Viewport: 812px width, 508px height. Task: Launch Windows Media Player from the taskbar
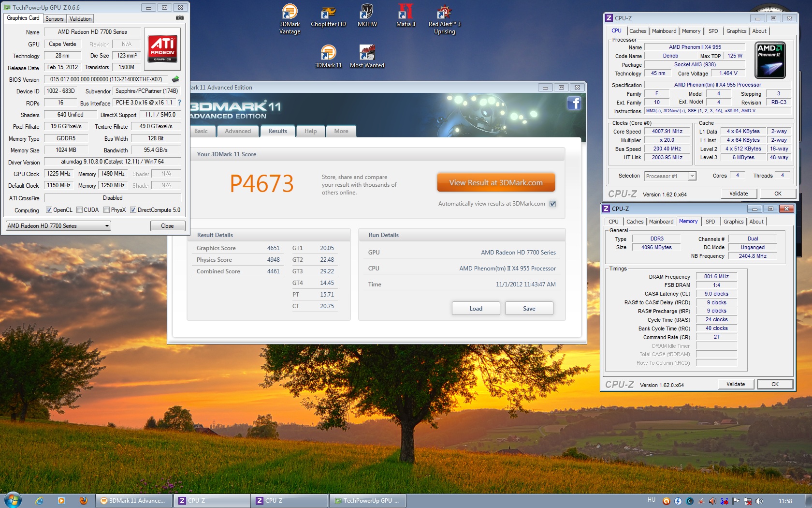(x=61, y=501)
